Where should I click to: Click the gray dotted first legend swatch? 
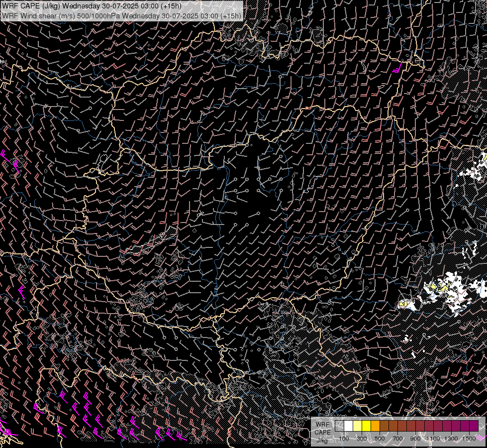click(339, 426)
